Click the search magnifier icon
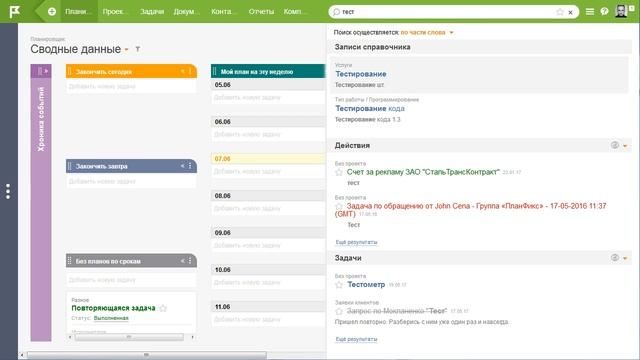 pyautogui.click(x=336, y=12)
